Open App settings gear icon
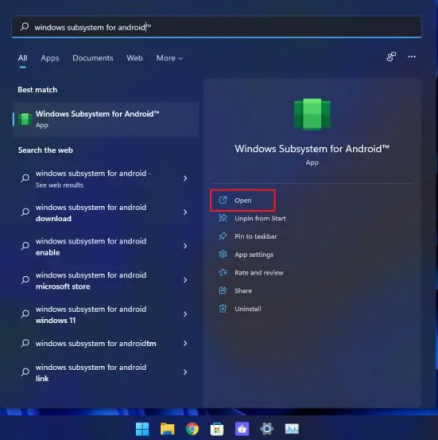438x440 pixels. click(223, 254)
